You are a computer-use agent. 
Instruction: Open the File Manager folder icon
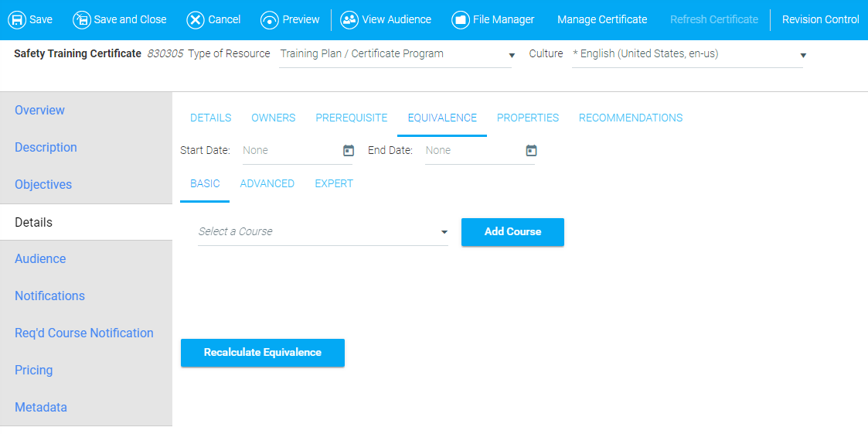(x=461, y=20)
